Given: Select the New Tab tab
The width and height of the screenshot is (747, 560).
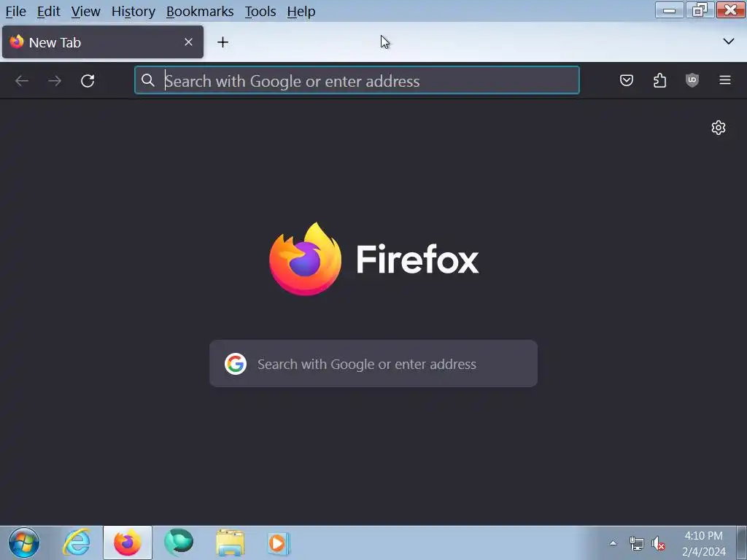Looking at the screenshot, I should click(x=102, y=42).
